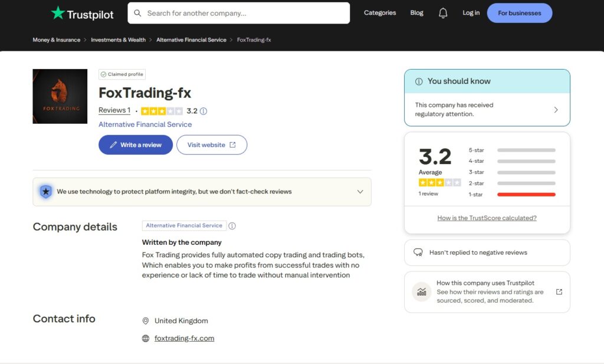Click the globe icon next to foxtrading-fx.com

[x=146, y=338]
